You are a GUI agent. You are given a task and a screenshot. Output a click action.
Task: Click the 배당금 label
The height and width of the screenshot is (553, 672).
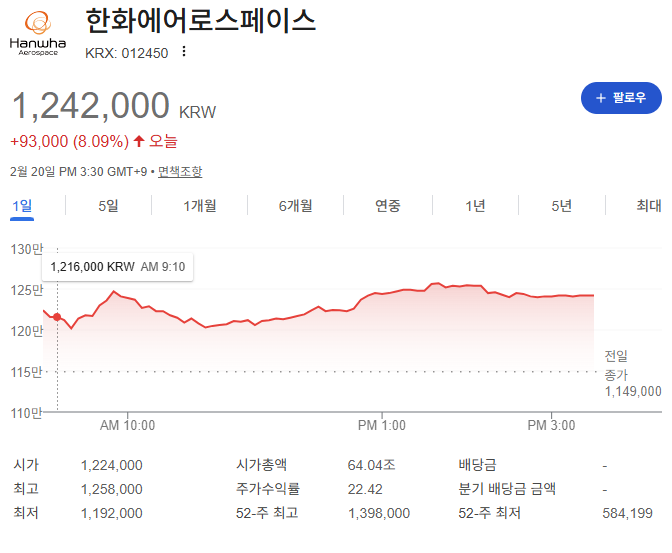[x=477, y=465]
